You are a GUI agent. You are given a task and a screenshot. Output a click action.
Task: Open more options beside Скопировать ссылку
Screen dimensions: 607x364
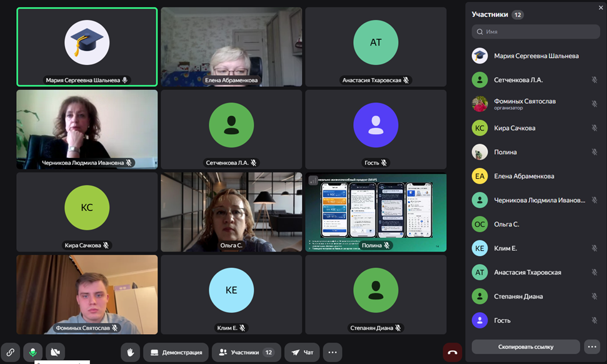point(591,347)
